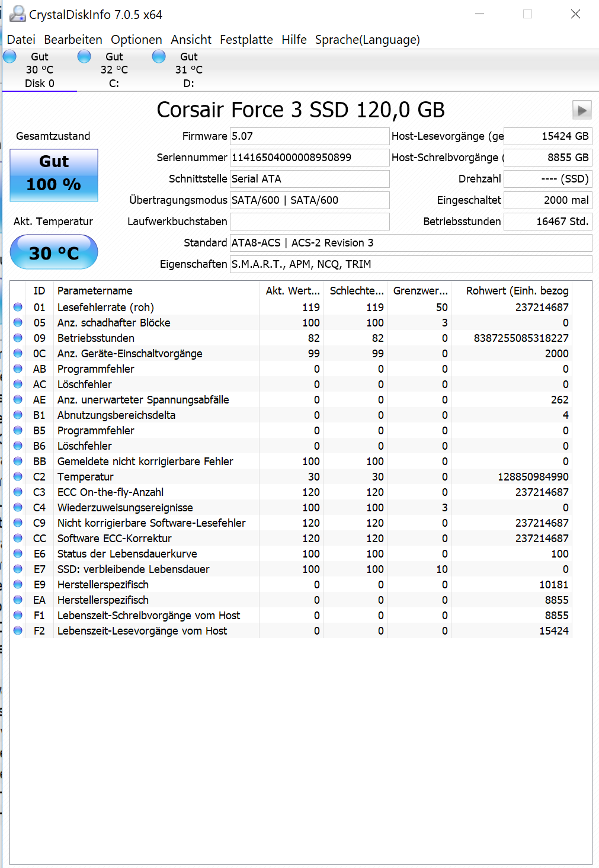599x868 pixels.
Task: Click the Betriebsstunden value 16467 Std.
Action: tap(548, 222)
